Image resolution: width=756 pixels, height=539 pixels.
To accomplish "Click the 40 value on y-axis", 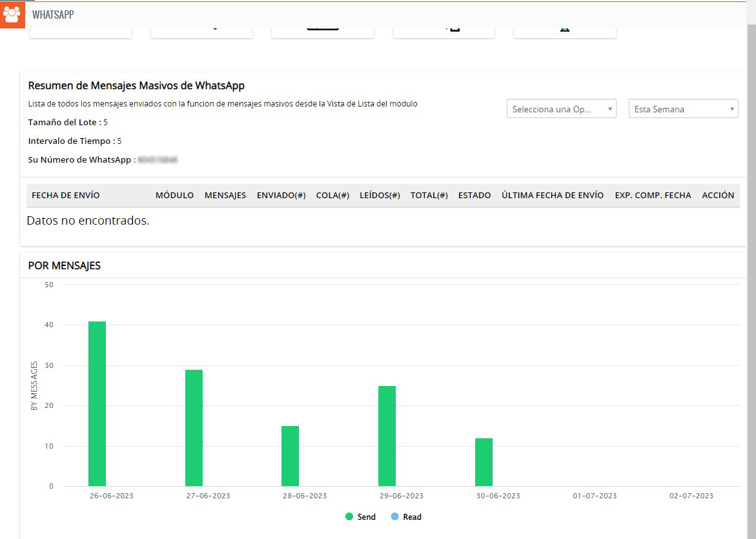I will pyautogui.click(x=49, y=325).
